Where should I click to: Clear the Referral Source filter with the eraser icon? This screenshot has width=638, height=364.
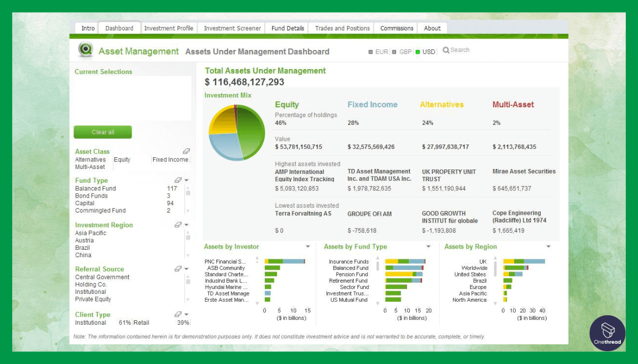pos(178,268)
